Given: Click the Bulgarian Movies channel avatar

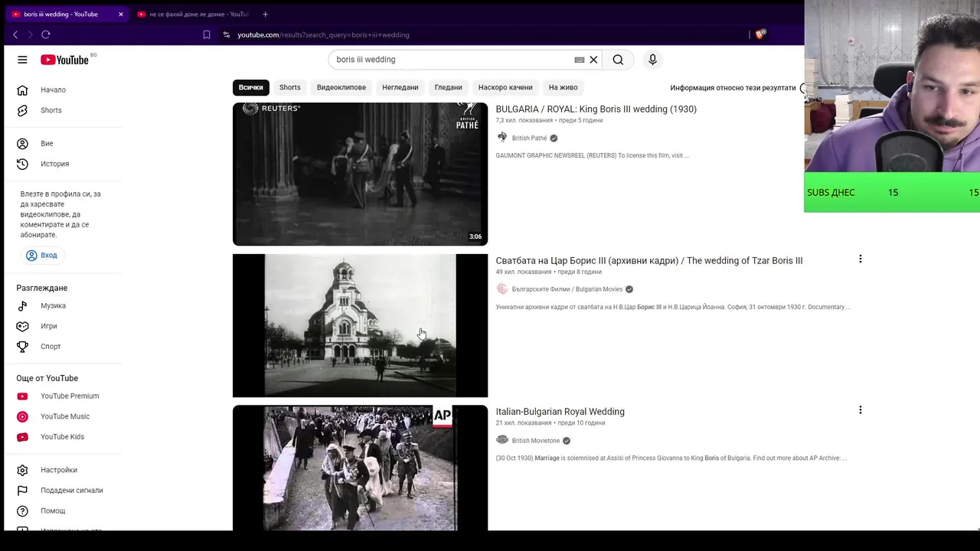Looking at the screenshot, I should 502,289.
